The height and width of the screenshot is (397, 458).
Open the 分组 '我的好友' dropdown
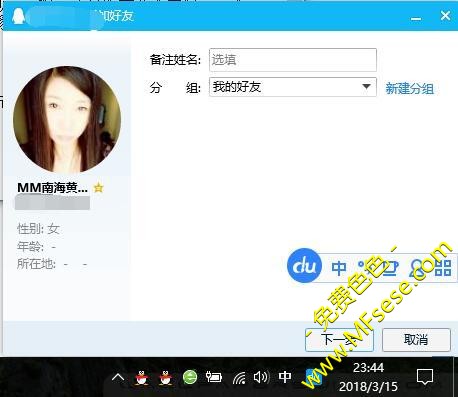tap(293, 87)
